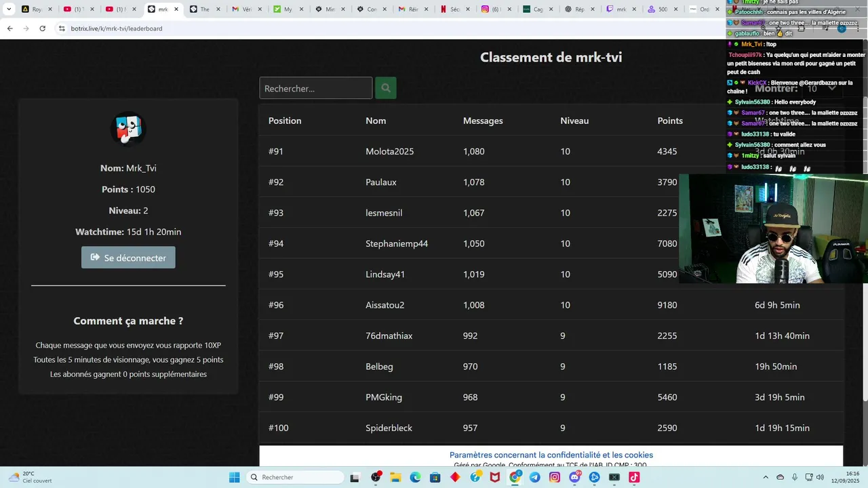Click the Position column header
This screenshot has width=868, height=488.
coord(285,121)
